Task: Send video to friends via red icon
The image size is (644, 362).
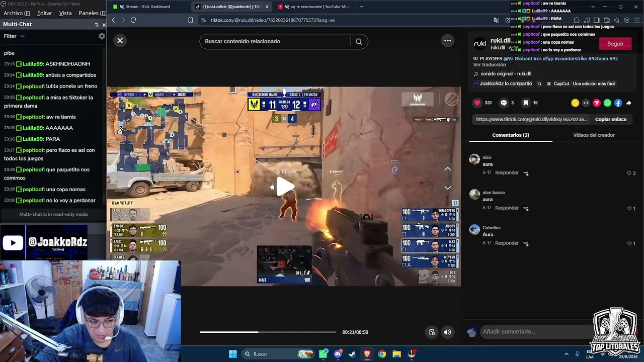Action: 597,103
